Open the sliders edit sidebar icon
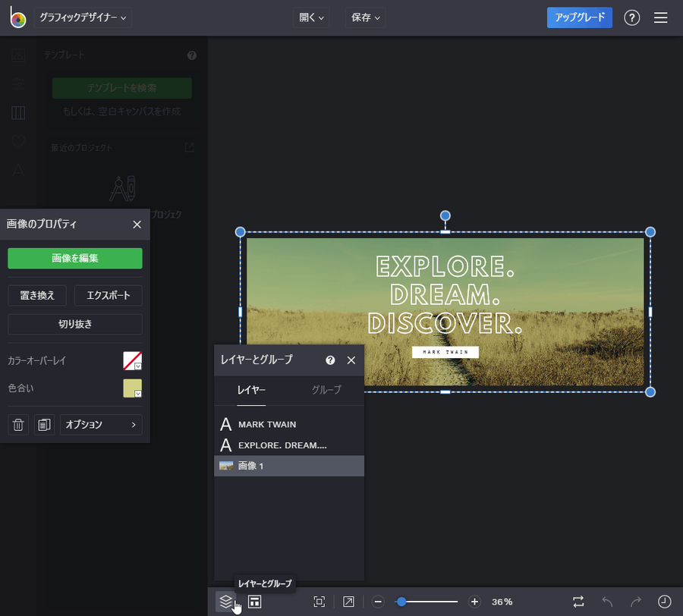 click(x=18, y=84)
